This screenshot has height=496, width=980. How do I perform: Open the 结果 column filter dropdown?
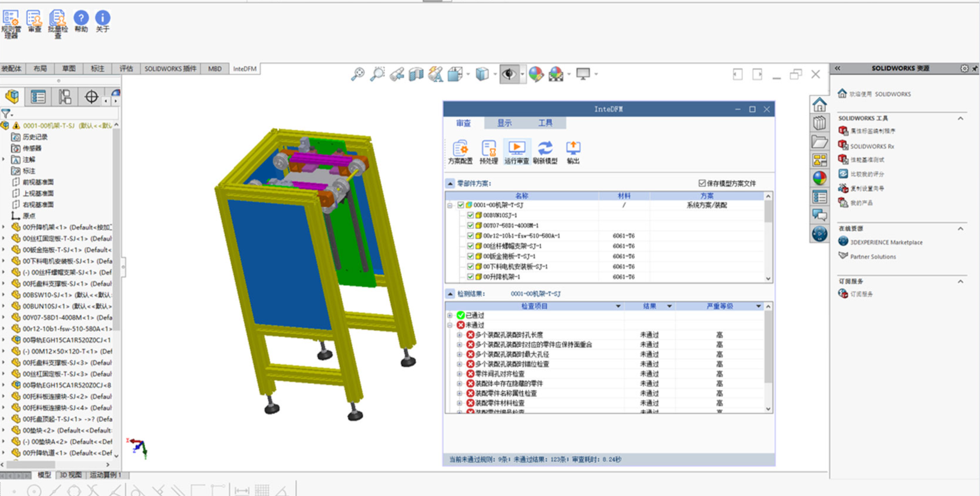669,306
